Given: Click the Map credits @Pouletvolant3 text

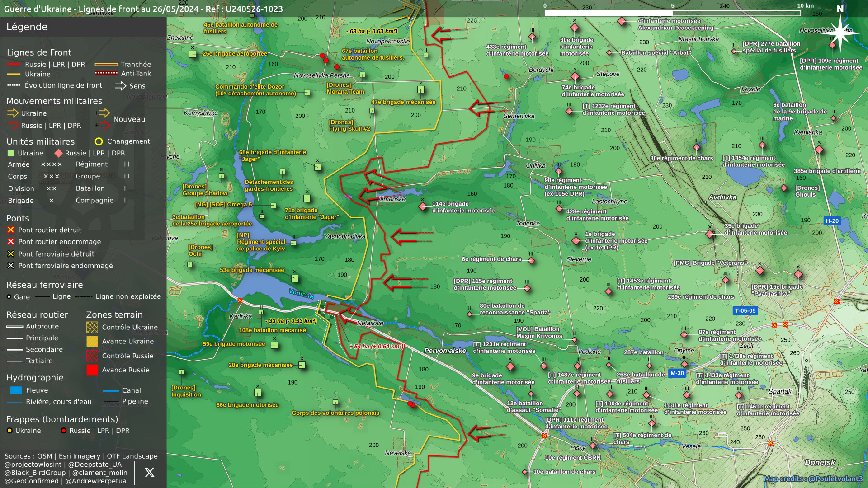Looking at the screenshot, I should coord(813,479).
